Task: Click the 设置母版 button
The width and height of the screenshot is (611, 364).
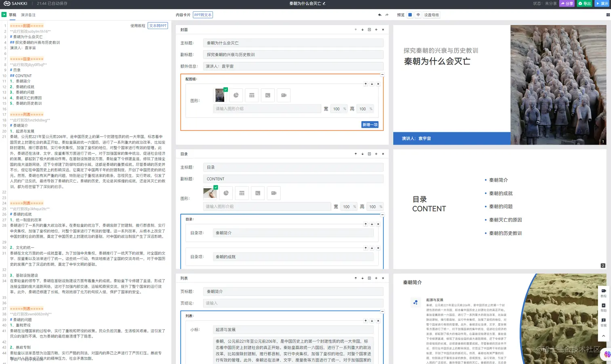Action: 432,15
